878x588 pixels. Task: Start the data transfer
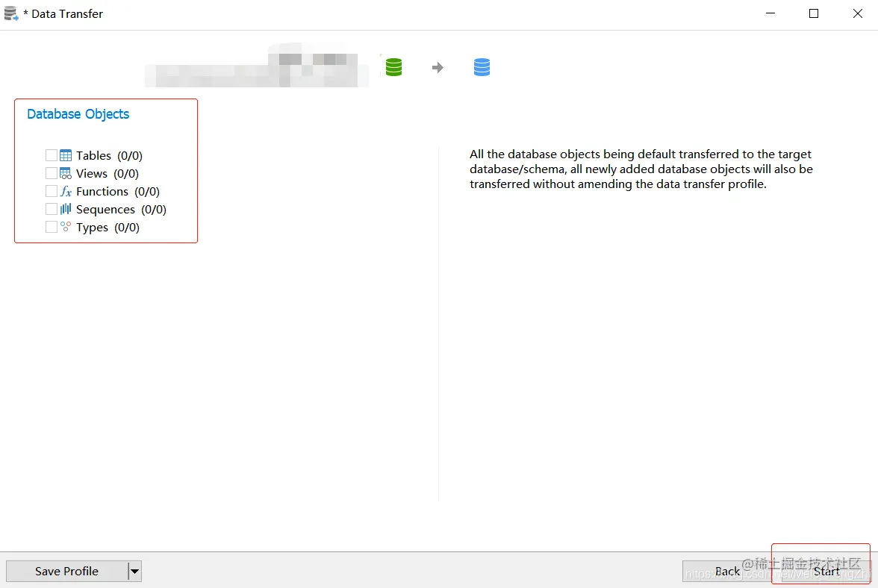(826, 572)
